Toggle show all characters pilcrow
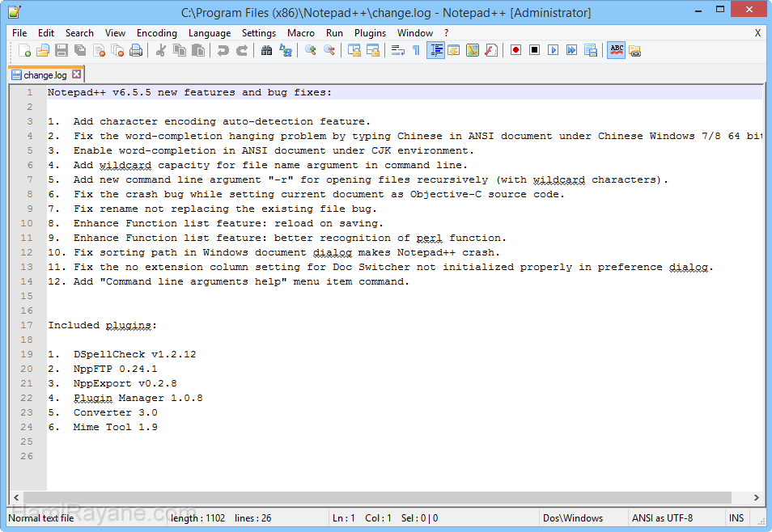This screenshot has width=772, height=532. pyautogui.click(x=416, y=50)
